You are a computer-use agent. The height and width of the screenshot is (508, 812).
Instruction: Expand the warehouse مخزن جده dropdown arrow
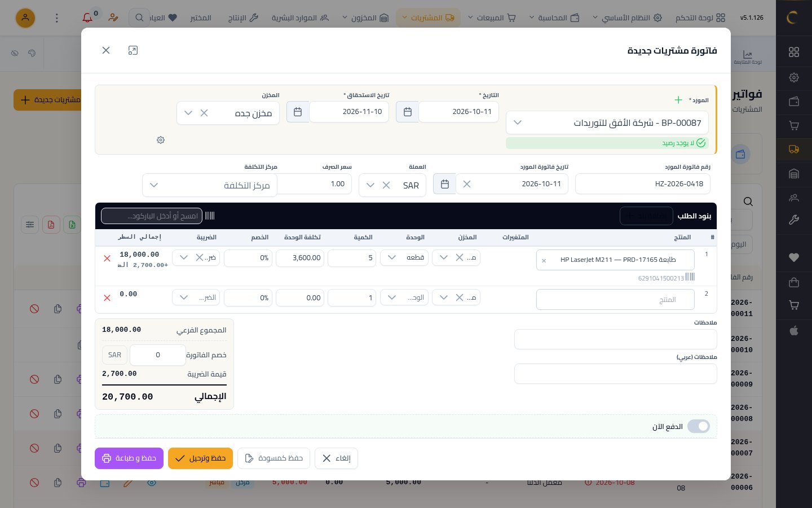pos(188,113)
